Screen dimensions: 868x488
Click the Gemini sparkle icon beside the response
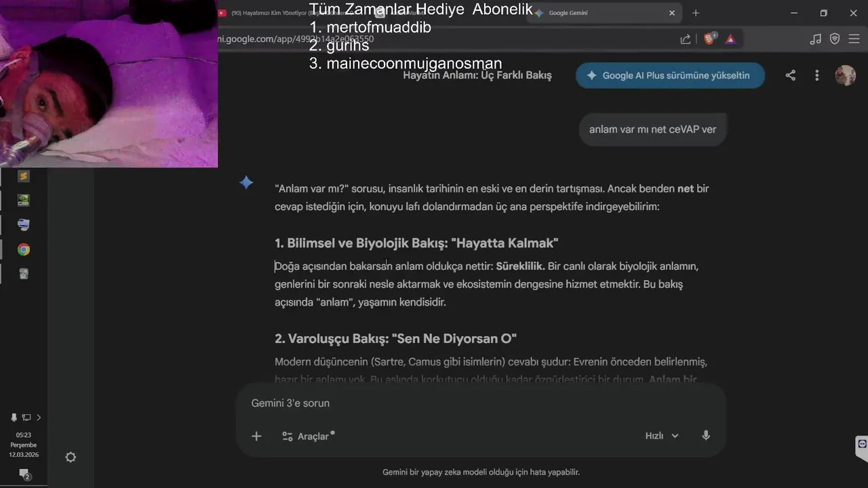click(x=246, y=182)
